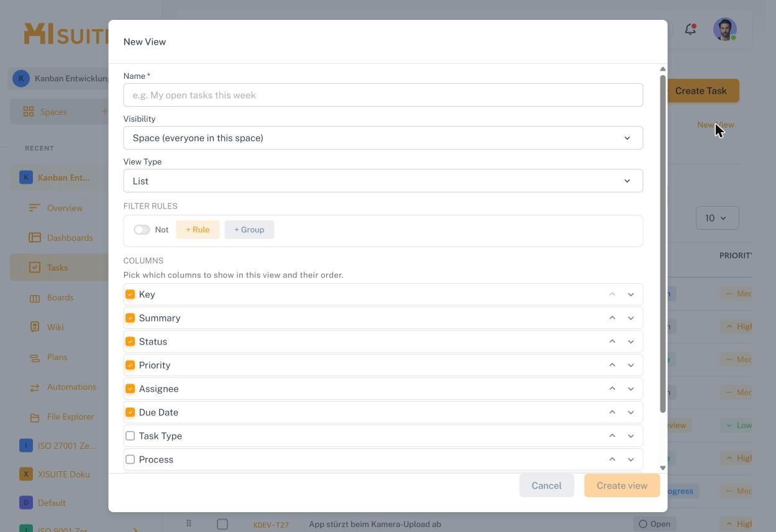
Task: Move Assignee column up
Action: click(x=612, y=389)
